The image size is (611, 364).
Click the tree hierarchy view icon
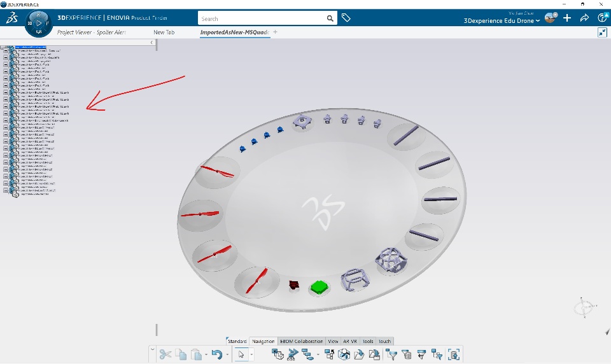point(308,354)
